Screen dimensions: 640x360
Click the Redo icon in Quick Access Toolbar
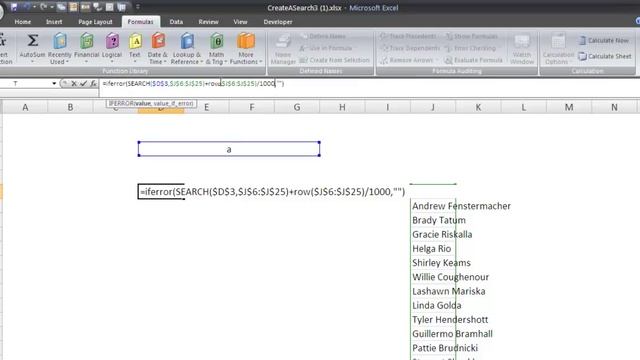(x=43, y=7)
